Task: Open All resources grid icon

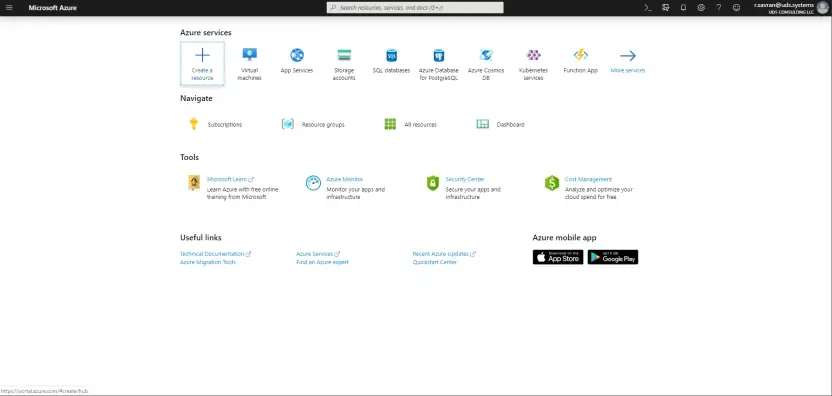Action: pyautogui.click(x=390, y=124)
